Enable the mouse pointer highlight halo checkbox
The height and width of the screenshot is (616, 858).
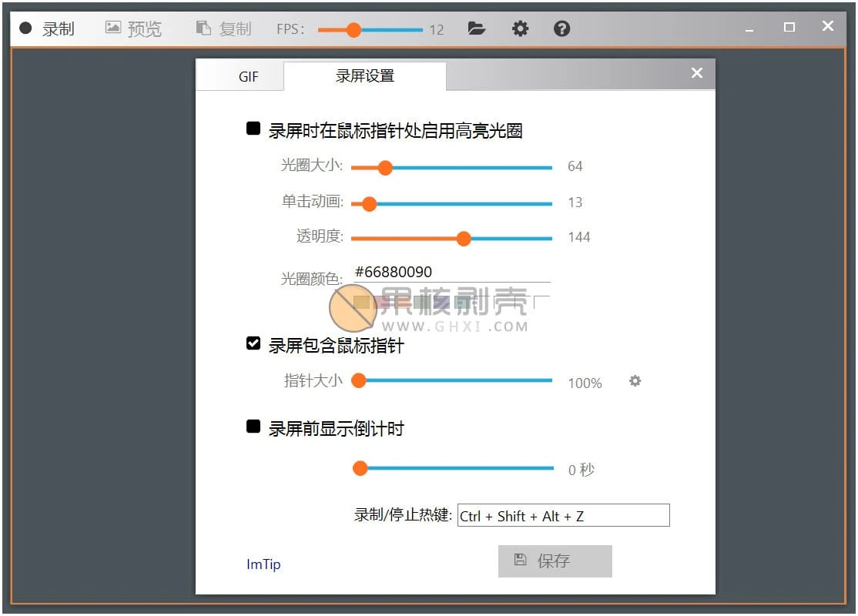coord(253,129)
